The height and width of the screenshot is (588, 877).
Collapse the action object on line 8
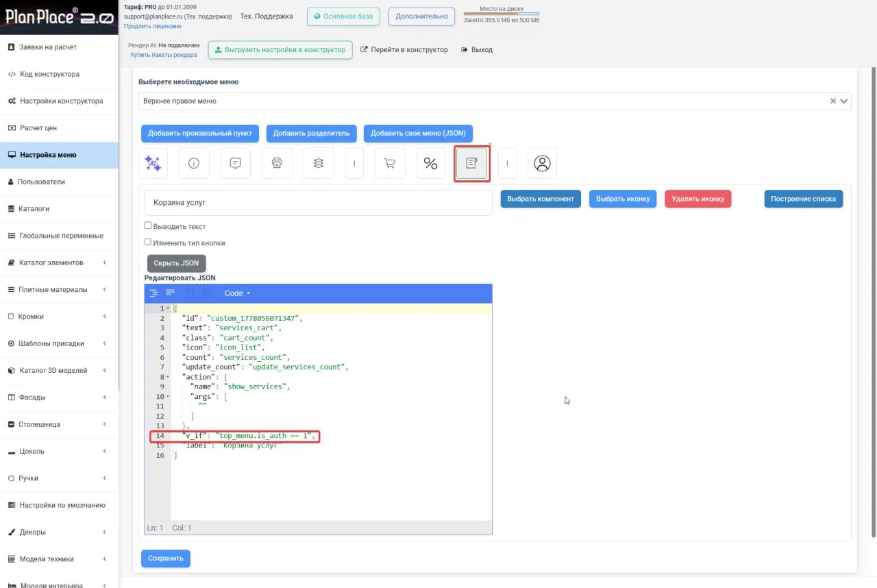pyautogui.click(x=168, y=377)
